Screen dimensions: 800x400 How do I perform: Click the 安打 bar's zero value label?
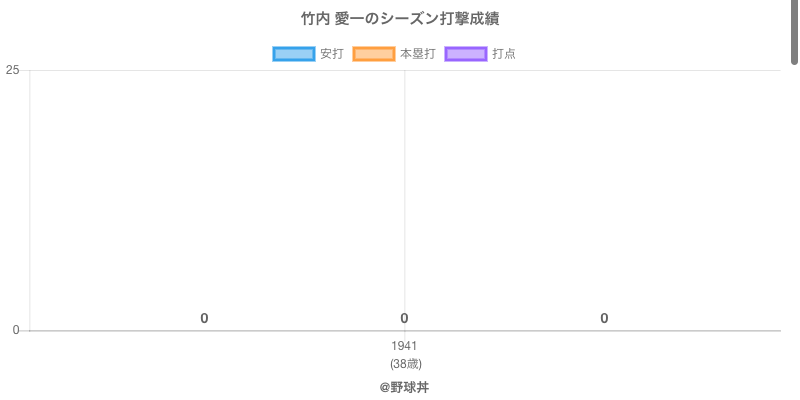pos(204,318)
